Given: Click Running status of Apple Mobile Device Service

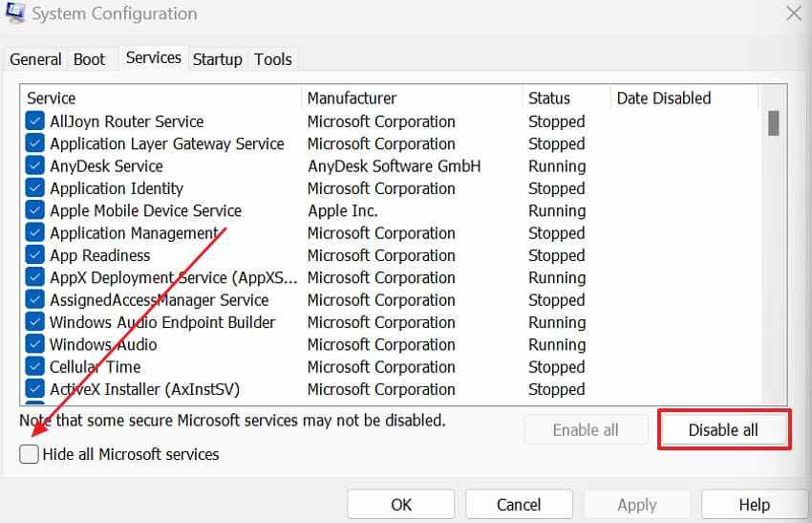Looking at the screenshot, I should (x=557, y=210).
